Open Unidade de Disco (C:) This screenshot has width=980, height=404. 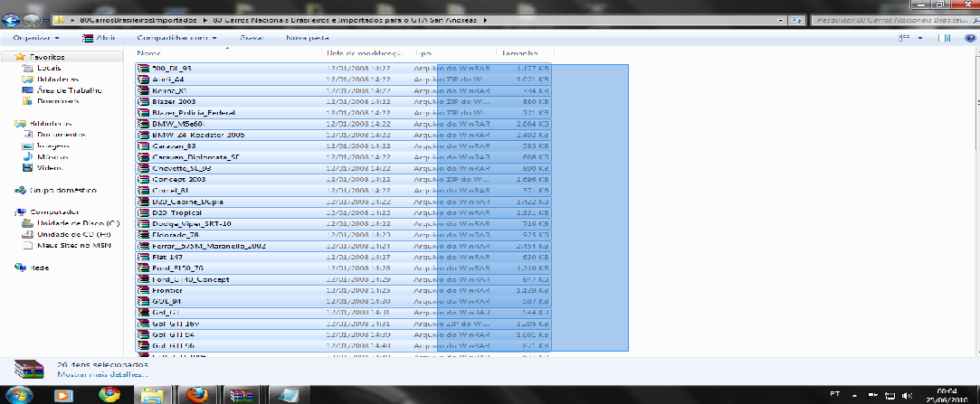pos(78,223)
